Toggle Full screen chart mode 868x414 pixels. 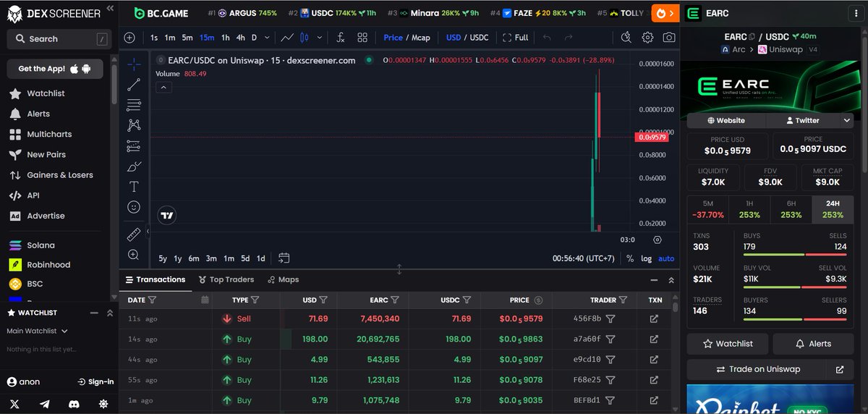tap(516, 38)
